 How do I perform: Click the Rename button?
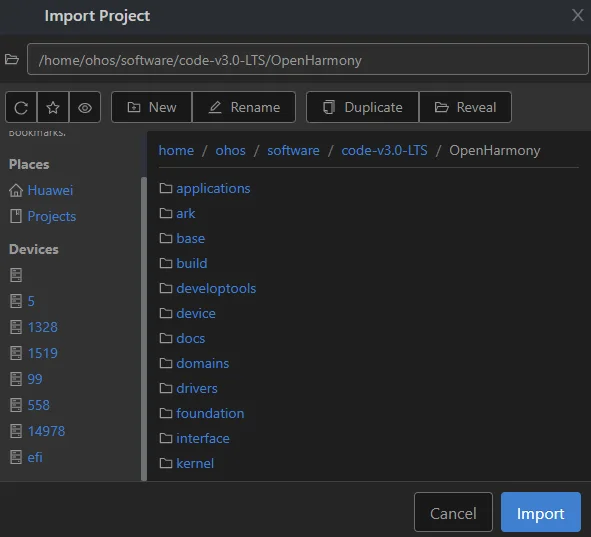244,107
